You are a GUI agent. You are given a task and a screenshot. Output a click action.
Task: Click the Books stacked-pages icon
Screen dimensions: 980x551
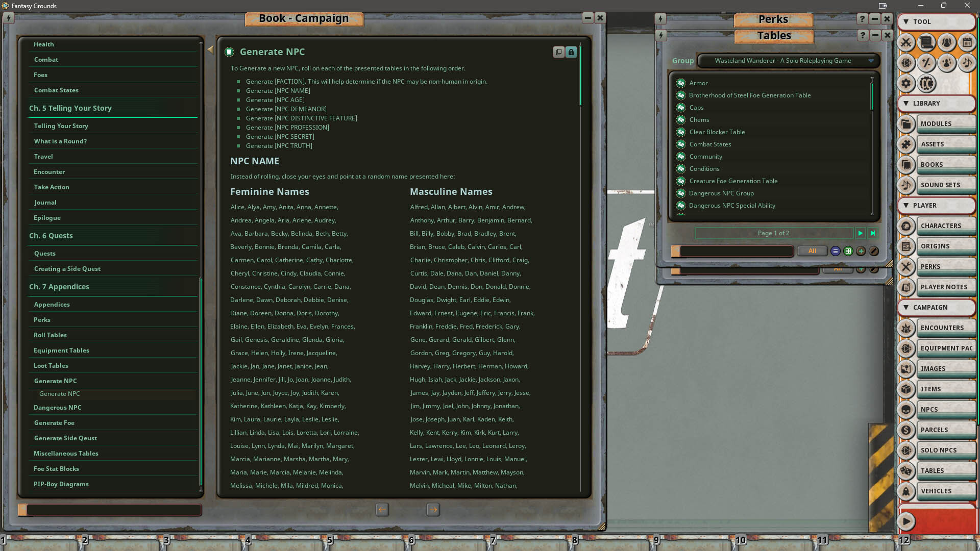point(906,164)
